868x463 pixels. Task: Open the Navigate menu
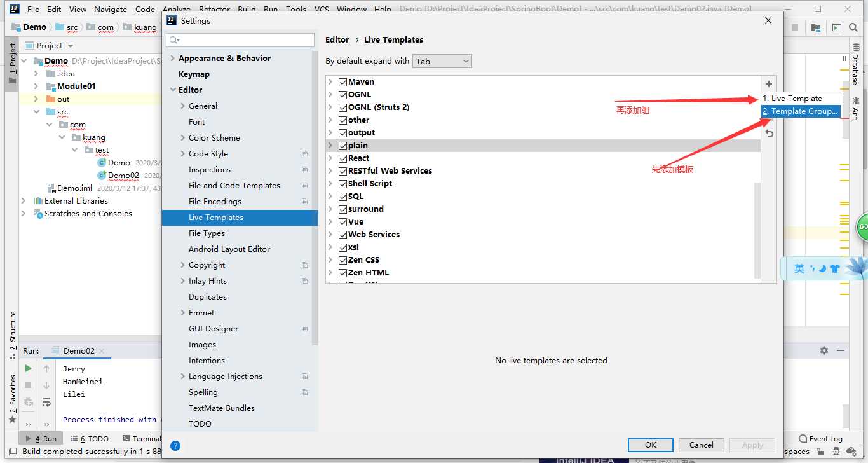pyautogui.click(x=111, y=10)
